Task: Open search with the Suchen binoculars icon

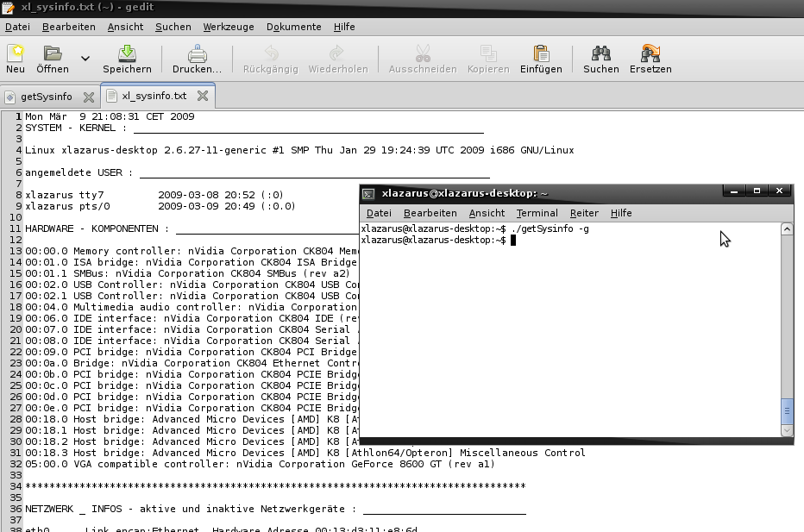Action: coord(601,53)
